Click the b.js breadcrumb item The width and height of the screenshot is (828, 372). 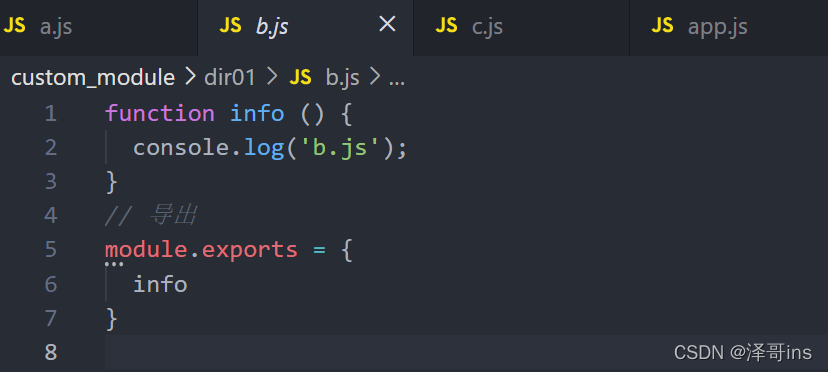(342, 78)
